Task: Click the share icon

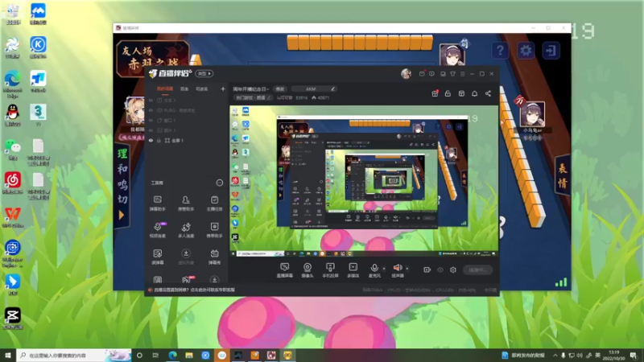Action: (488, 93)
